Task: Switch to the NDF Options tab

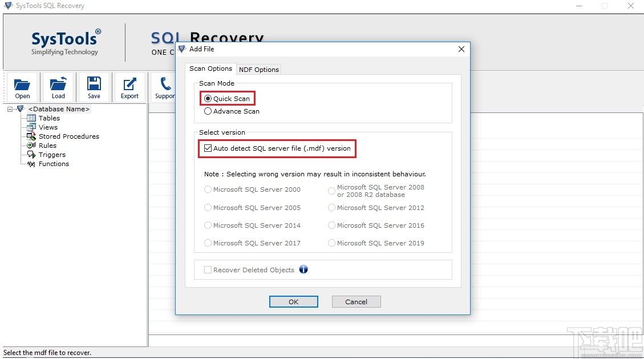Action: tap(258, 69)
